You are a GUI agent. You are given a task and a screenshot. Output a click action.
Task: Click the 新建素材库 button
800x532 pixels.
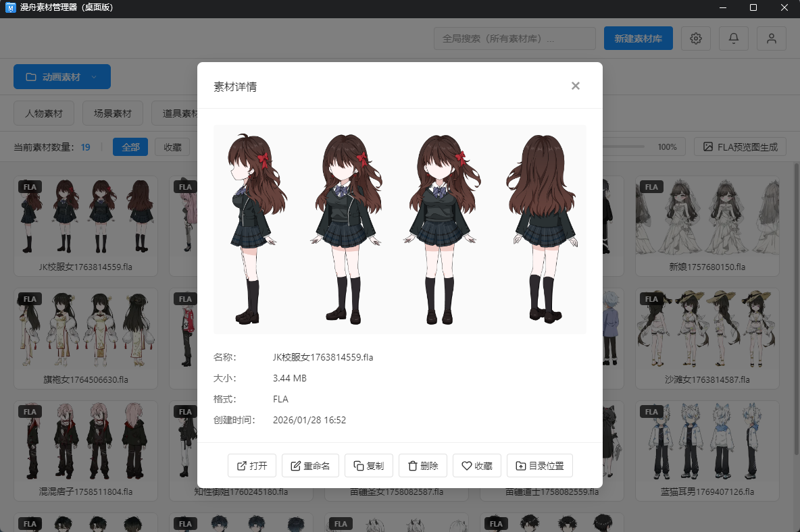pos(638,38)
